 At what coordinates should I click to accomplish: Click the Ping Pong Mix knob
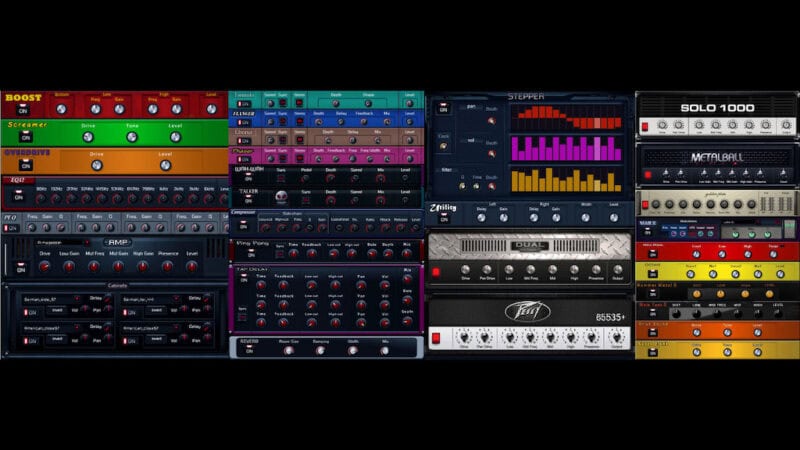coord(407,254)
